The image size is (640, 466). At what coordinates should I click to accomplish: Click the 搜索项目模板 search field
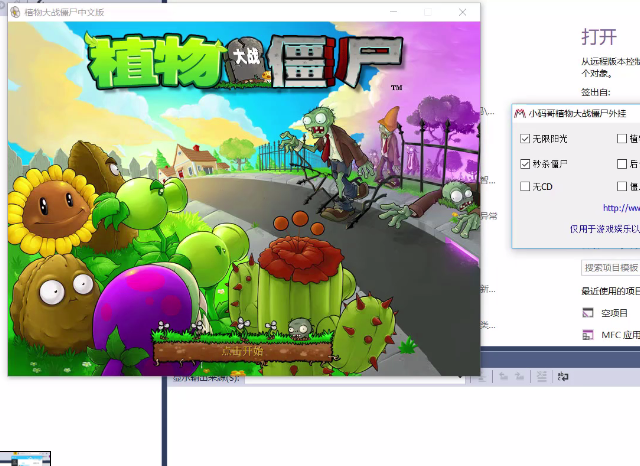click(x=610, y=268)
